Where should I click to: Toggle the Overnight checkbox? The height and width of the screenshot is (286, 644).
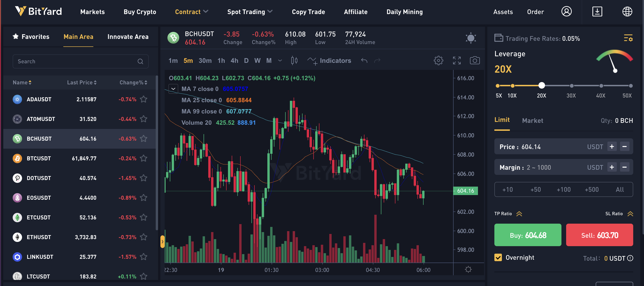click(x=498, y=257)
